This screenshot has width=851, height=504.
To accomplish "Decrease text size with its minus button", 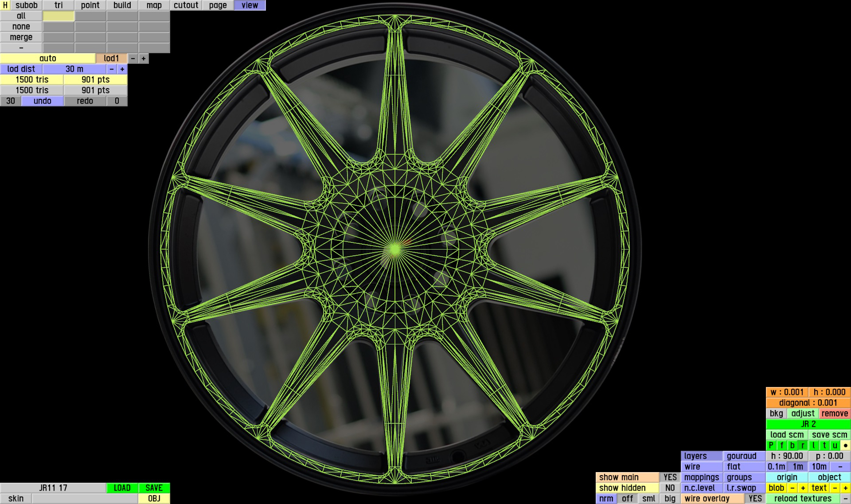I will 835,488.
